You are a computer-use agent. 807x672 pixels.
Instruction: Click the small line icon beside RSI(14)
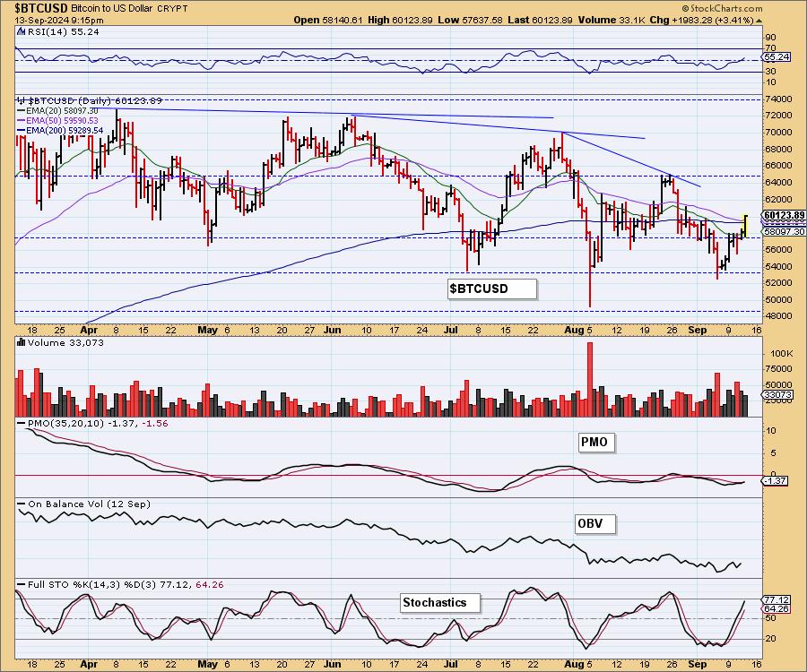pos(21,31)
